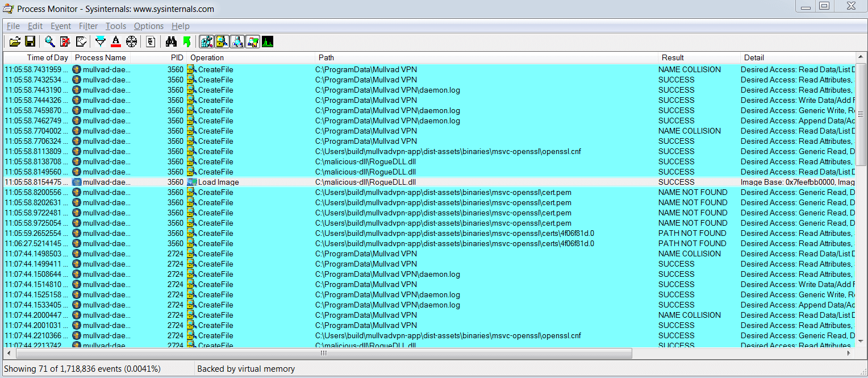868x378 pixels.
Task: Open the Filter dialog via funnel icon
Action: [x=101, y=41]
